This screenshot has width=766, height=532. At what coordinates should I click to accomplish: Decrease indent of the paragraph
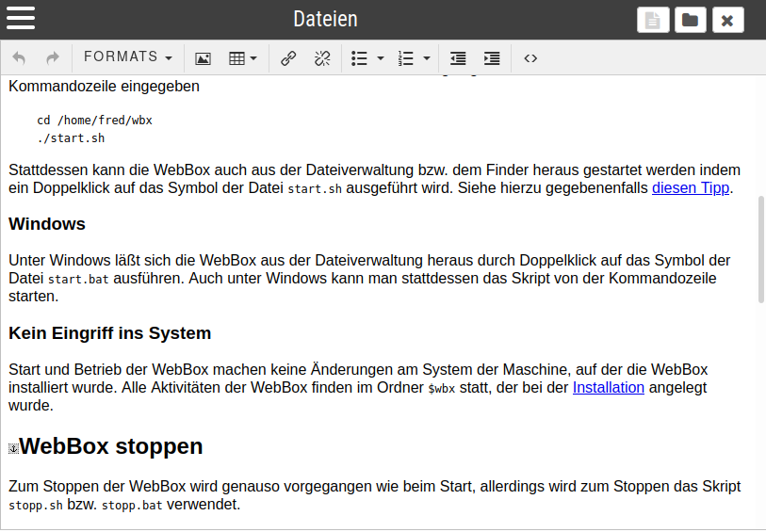[x=458, y=58]
